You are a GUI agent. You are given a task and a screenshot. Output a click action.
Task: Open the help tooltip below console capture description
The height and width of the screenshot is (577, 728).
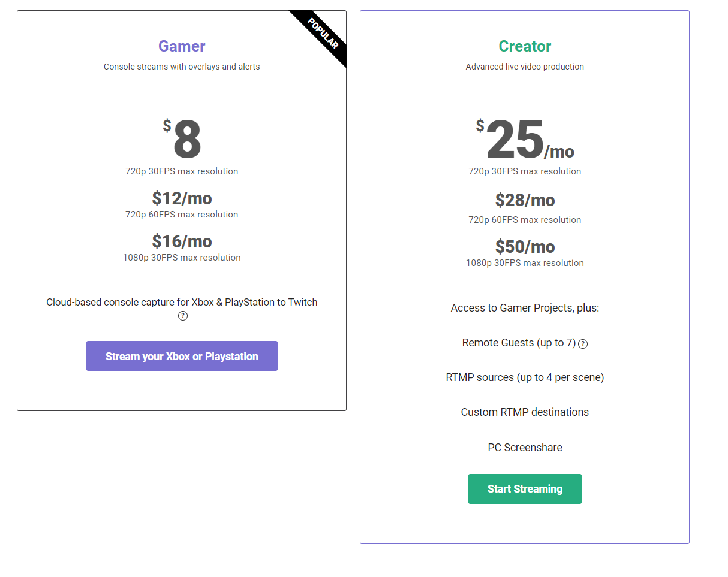pos(182,316)
